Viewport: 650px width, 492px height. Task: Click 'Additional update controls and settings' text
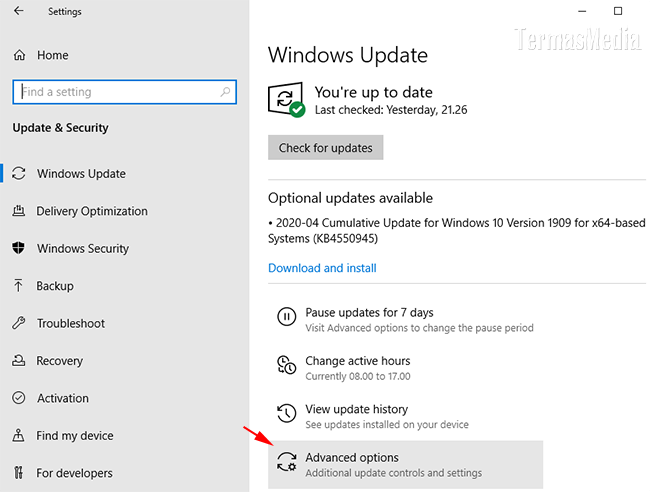[x=393, y=473]
